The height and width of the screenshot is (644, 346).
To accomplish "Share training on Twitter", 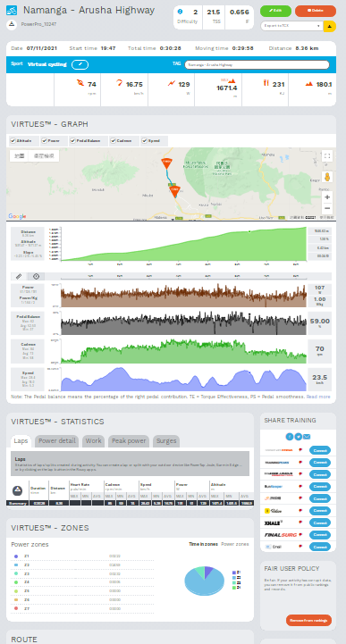I will [299, 437].
